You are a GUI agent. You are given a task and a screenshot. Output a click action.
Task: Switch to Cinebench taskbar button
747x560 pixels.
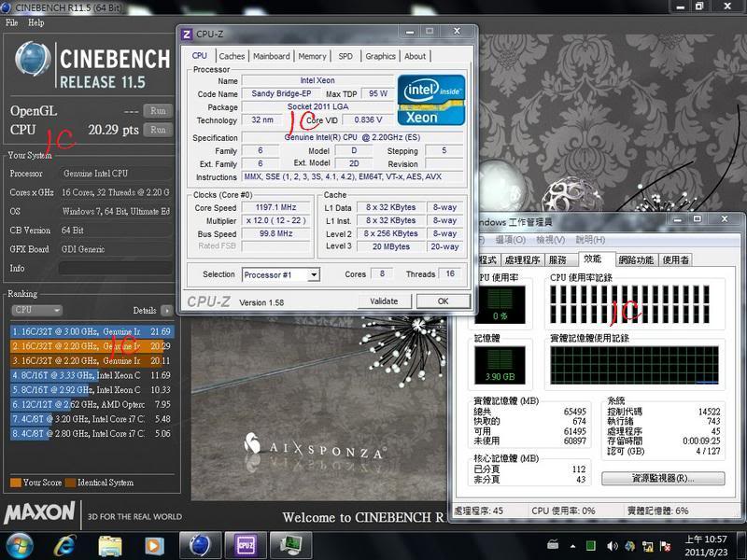coord(200,546)
